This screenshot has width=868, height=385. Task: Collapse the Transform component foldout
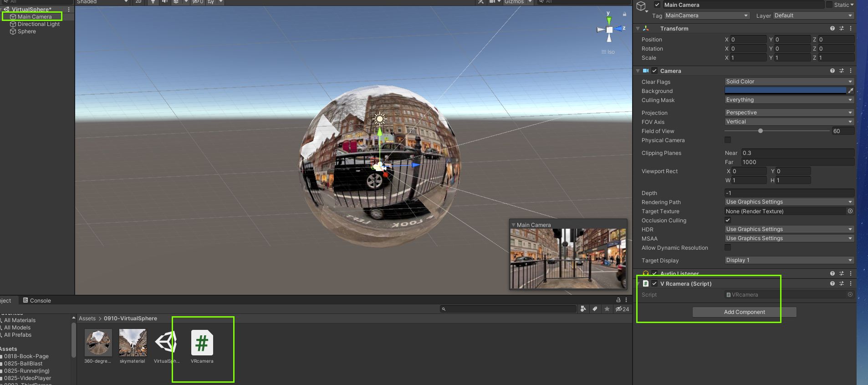tap(638, 28)
